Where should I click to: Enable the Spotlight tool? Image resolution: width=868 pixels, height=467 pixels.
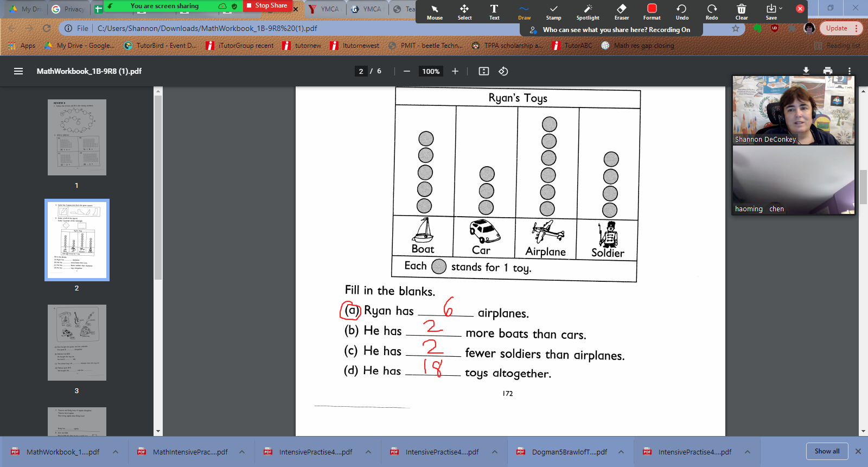click(588, 12)
